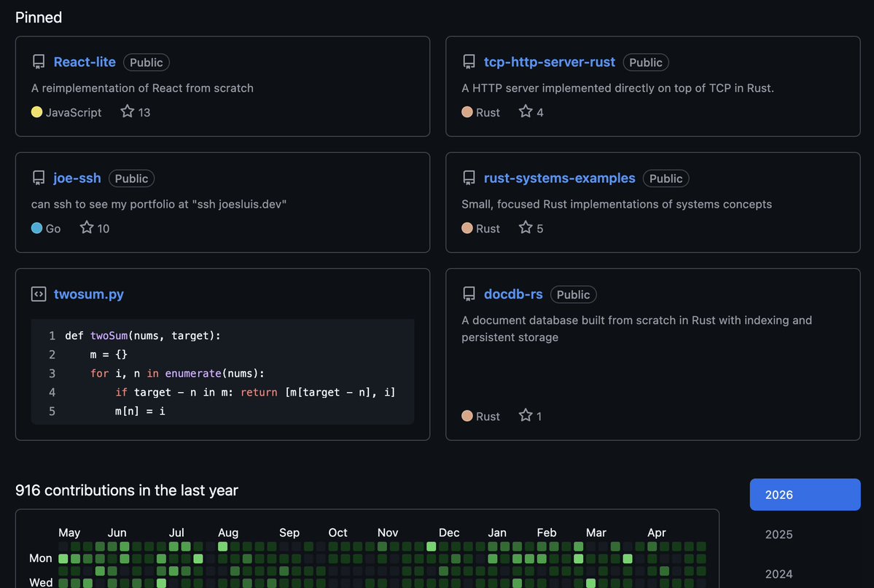This screenshot has width=874, height=588.
Task: Open the React-lite repository link
Action: (x=85, y=62)
